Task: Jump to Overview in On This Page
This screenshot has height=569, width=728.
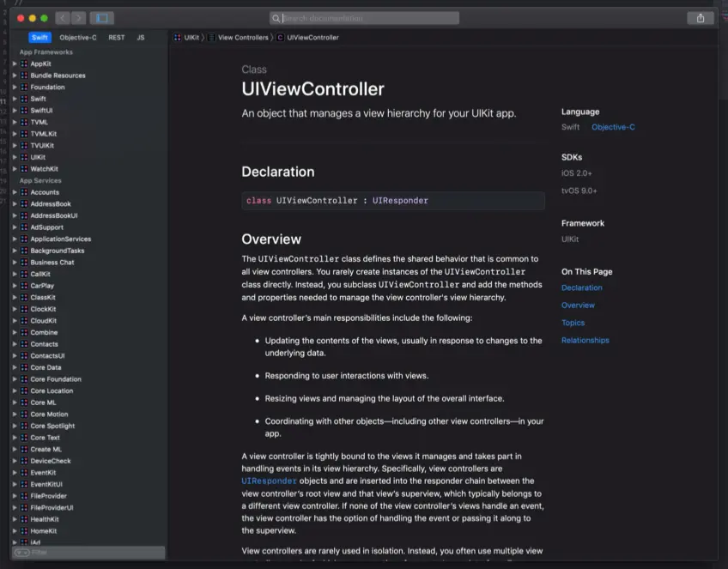Action: pyautogui.click(x=578, y=306)
